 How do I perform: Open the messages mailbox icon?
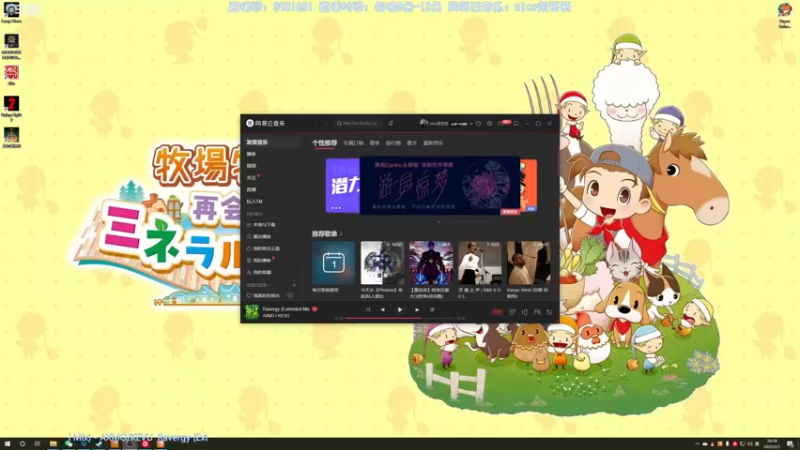pos(501,123)
